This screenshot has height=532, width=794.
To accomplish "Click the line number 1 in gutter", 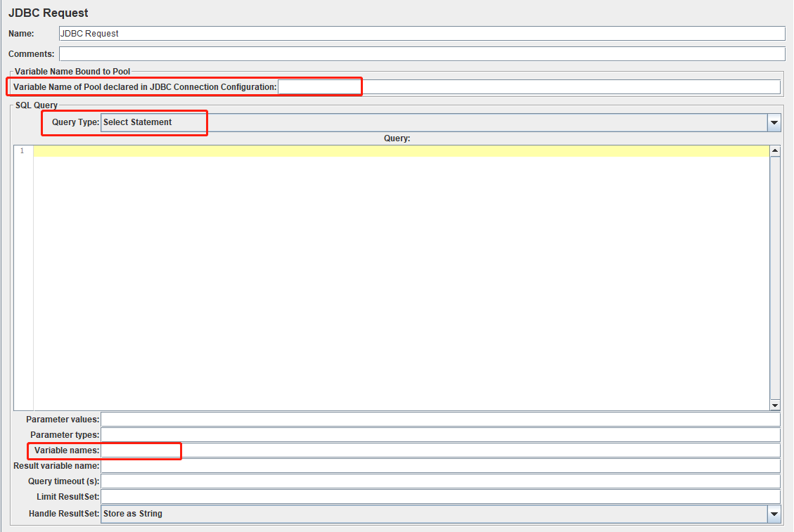I will coord(22,151).
